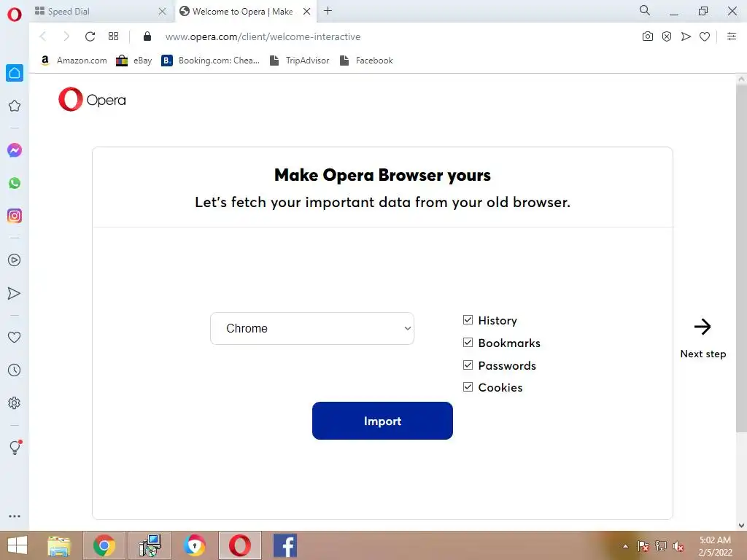The height and width of the screenshot is (560, 747).
Task: Take a snapshot with camera icon
Action: 648,36
